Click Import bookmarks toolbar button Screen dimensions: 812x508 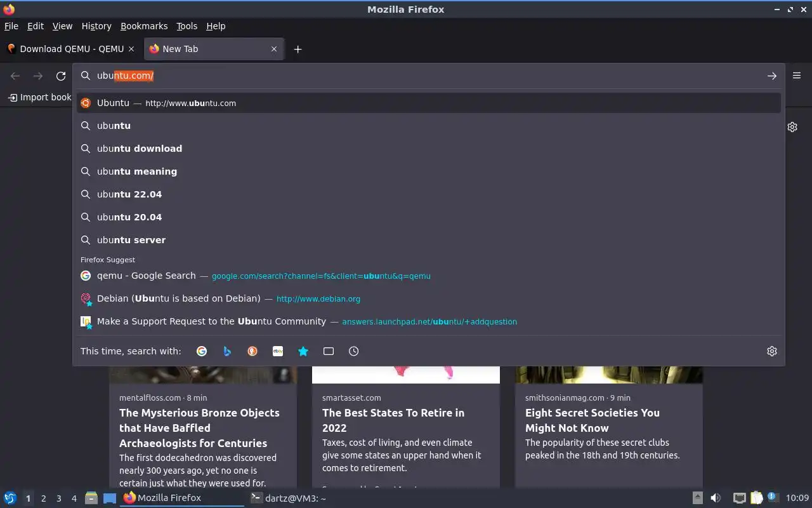pyautogui.click(x=39, y=97)
